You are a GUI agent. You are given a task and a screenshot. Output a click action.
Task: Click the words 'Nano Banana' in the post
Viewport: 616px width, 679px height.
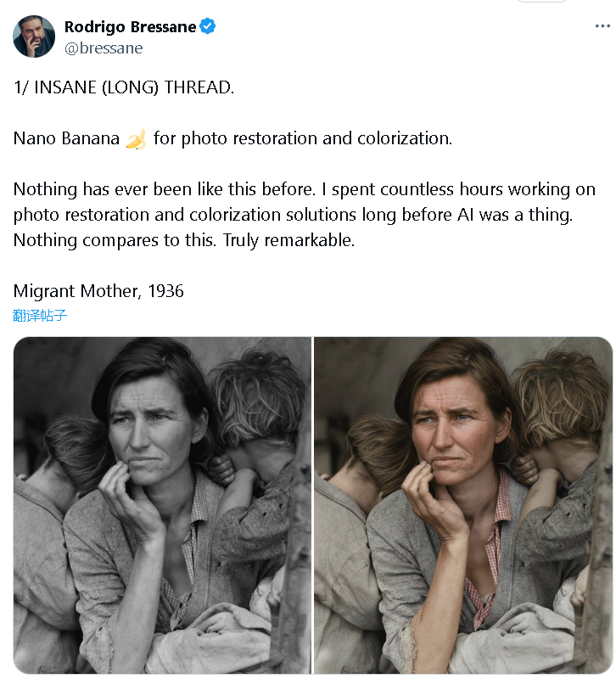click(x=67, y=138)
